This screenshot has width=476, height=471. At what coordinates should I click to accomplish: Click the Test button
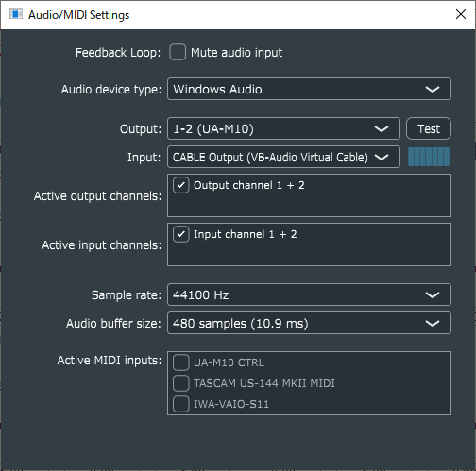click(429, 128)
